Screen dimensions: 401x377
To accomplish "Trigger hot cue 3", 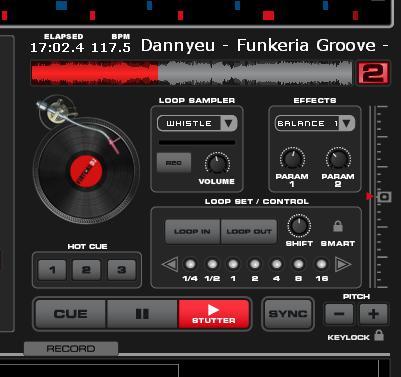I will coord(121,270).
